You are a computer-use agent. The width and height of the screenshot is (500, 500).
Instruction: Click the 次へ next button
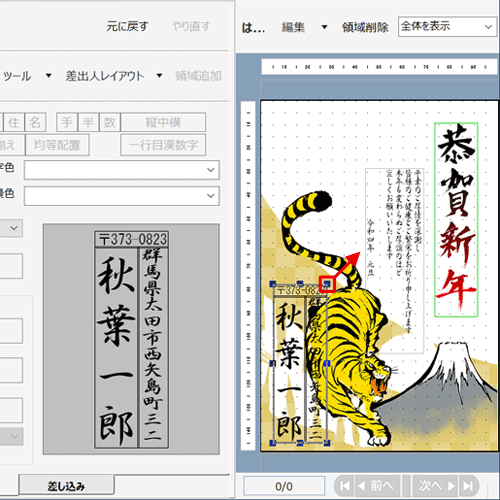point(436,486)
